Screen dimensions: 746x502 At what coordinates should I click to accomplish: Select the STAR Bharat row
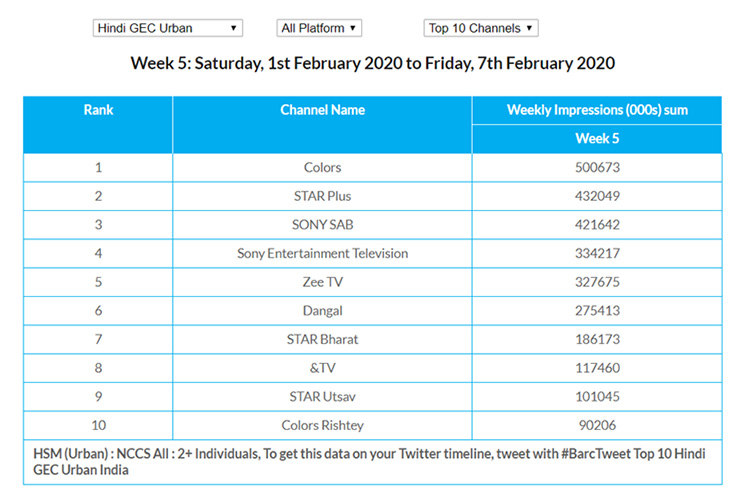(x=322, y=339)
